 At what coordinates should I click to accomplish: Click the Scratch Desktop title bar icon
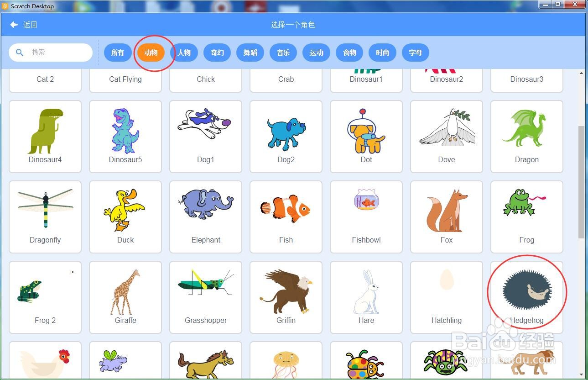point(5,6)
